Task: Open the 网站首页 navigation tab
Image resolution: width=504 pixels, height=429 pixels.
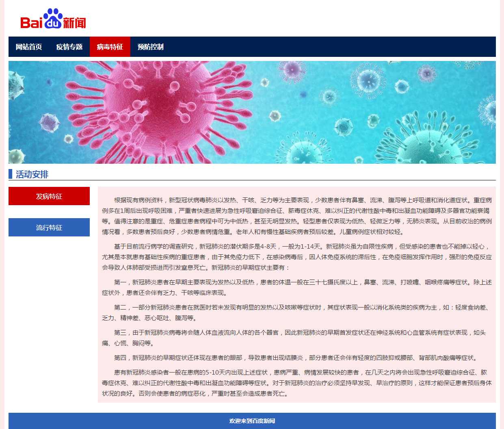Action: pyautogui.click(x=29, y=47)
